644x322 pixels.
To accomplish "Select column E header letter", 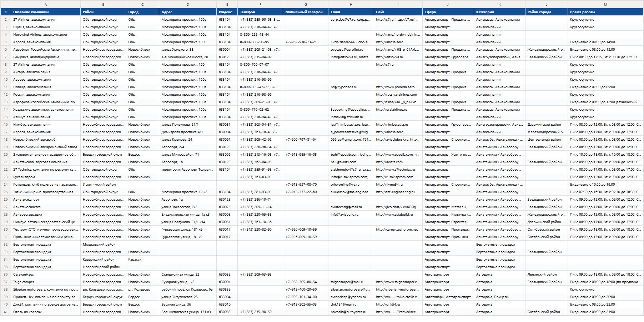I will pos(227,4).
